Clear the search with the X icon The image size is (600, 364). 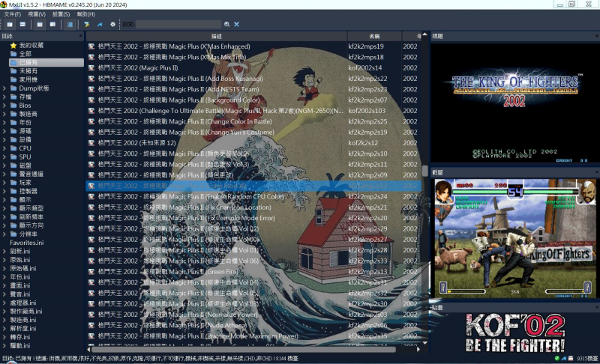tap(237, 24)
